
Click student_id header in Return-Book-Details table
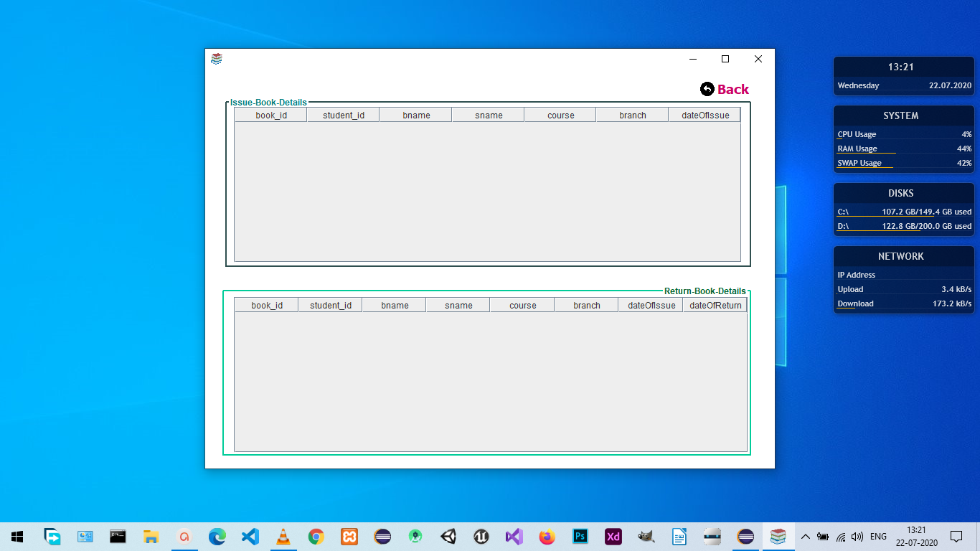[331, 305]
